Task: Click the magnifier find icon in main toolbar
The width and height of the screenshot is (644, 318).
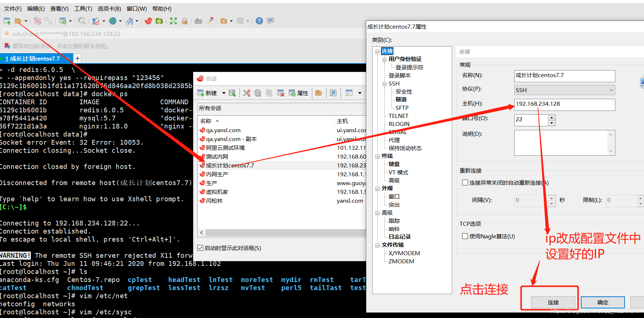Action: [x=82, y=21]
